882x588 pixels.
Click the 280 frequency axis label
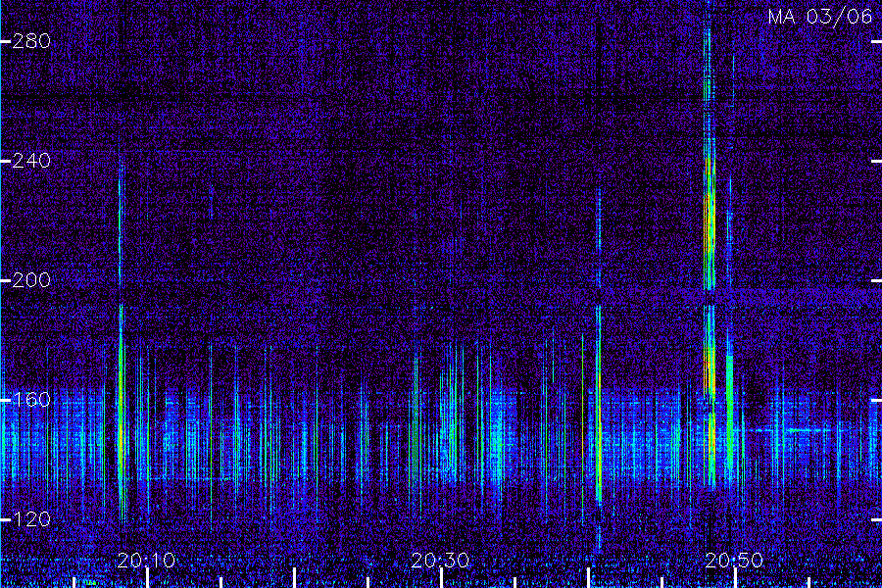[x=31, y=41]
